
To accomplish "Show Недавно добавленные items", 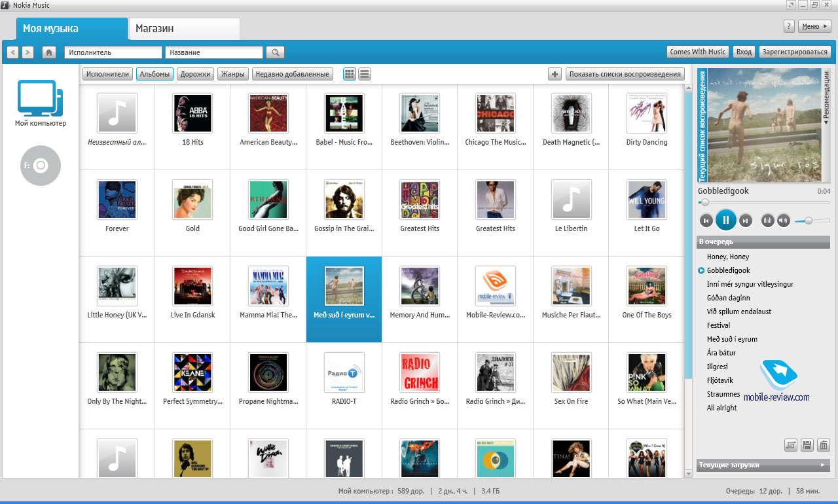I will coord(293,74).
